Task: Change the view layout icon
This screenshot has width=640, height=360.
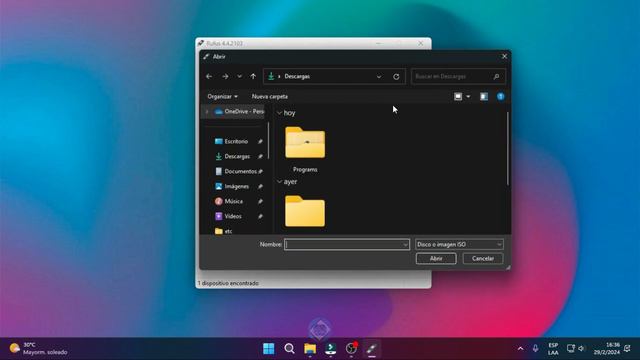Action: tap(458, 96)
